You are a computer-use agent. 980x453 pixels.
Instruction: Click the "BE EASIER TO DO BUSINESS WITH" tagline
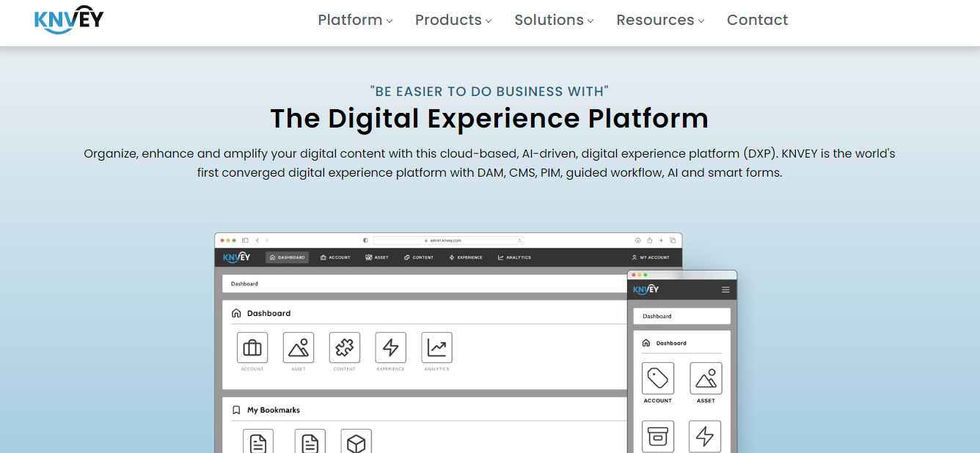point(489,92)
